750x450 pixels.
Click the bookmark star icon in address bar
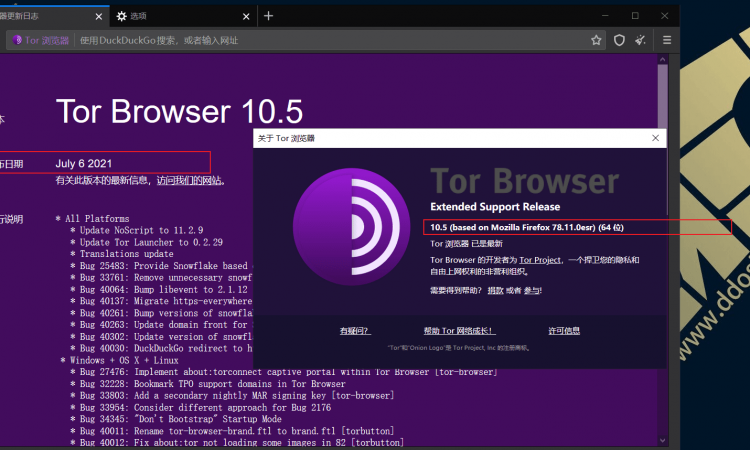pos(596,40)
